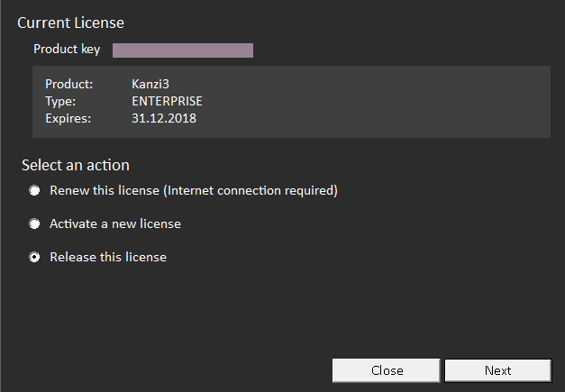Click the 'Current License' heading
The width and height of the screenshot is (565, 392).
point(70,22)
